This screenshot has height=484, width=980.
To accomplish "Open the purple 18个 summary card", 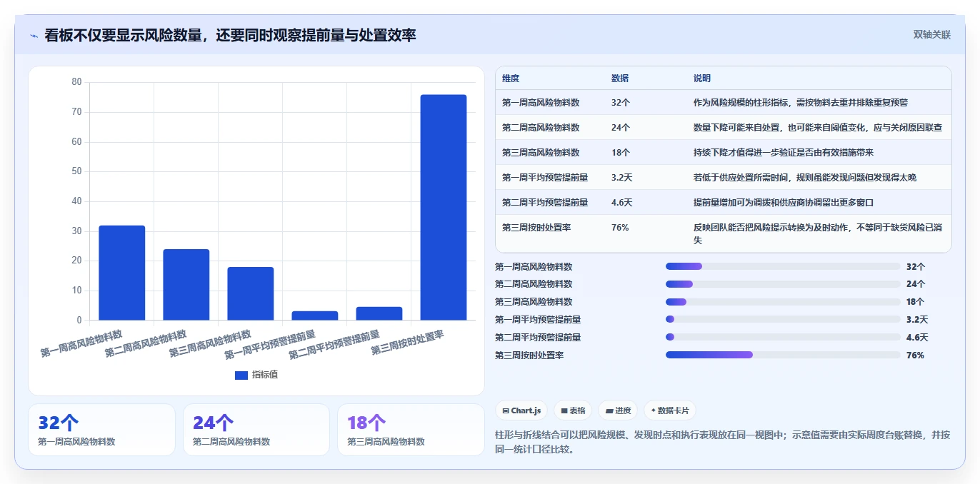I will (x=411, y=430).
